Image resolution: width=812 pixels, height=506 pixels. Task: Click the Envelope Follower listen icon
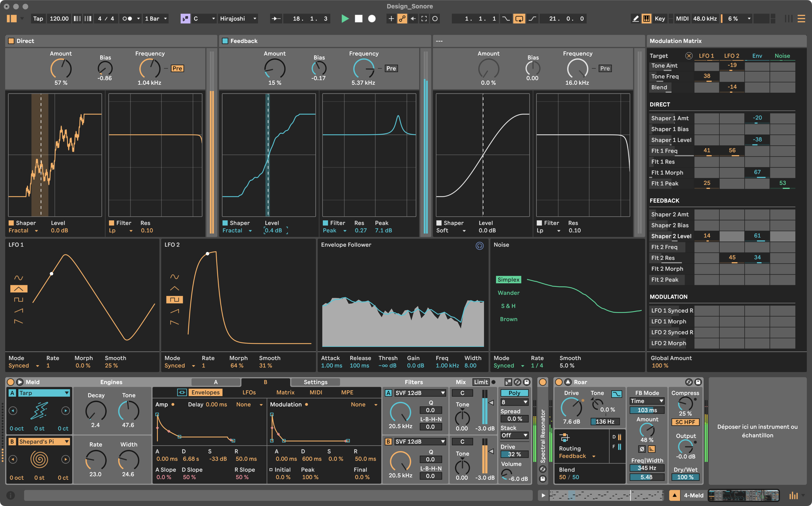pos(479,246)
